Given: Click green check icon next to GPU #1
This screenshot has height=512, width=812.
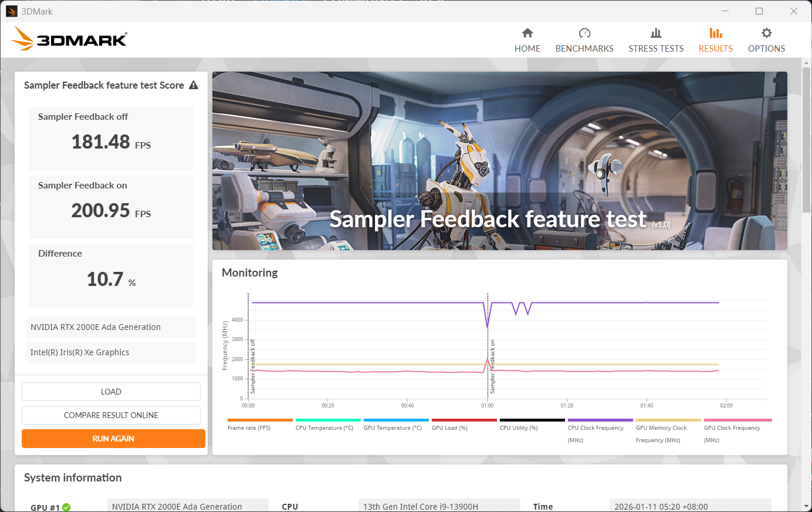Looking at the screenshot, I should [x=66, y=507].
